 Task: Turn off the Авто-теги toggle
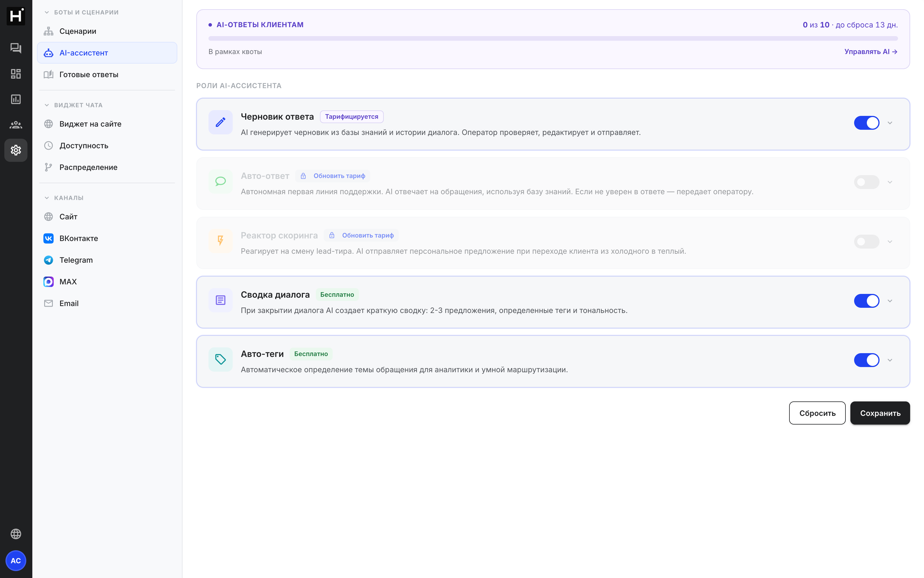click(x=866, y=360)
